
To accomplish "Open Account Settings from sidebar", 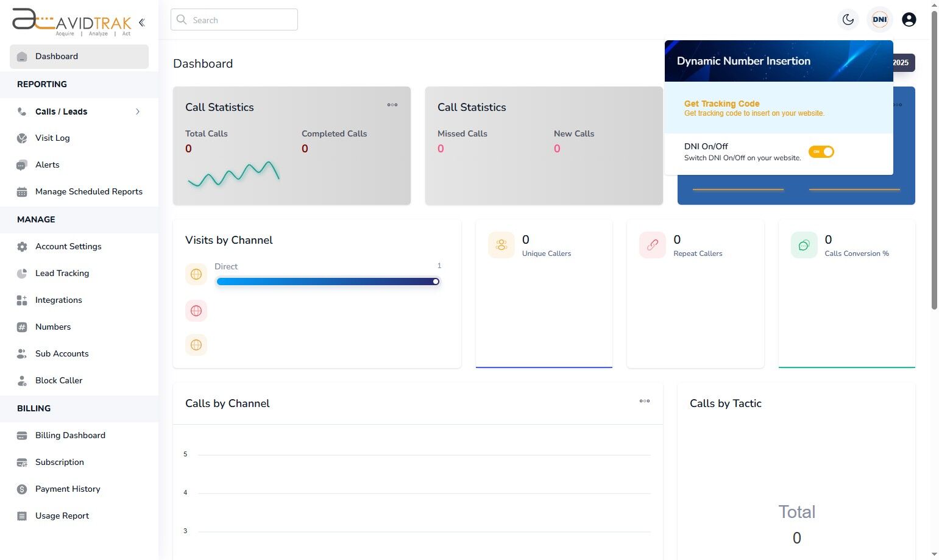I will [68, 246].
